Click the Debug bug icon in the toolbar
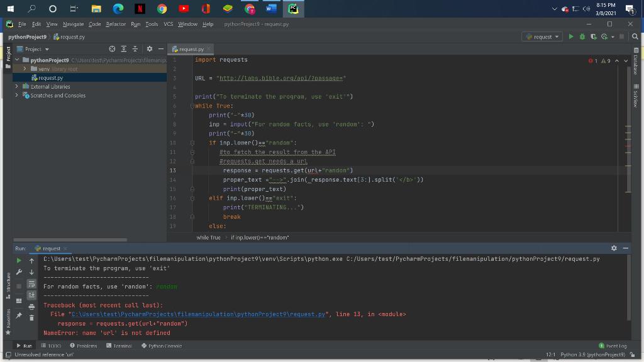644x362 pixels. (x=582, y=36)
